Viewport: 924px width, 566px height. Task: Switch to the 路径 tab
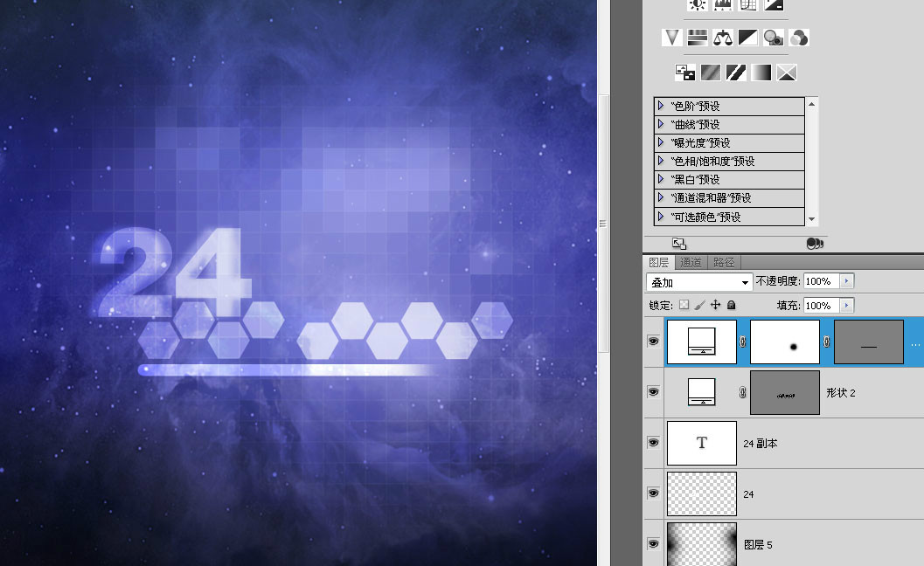[724, 263]
